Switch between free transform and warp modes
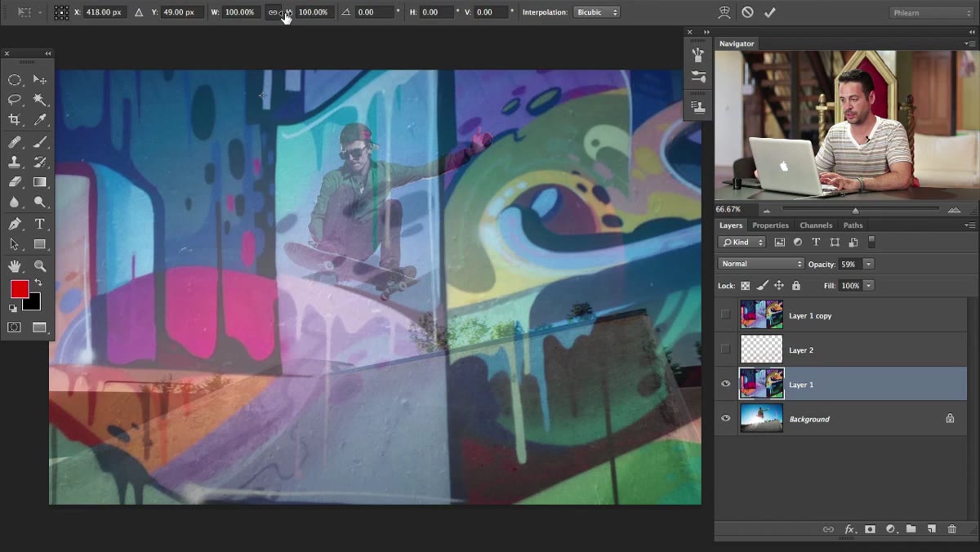This screenshot has height=552, width=980. coord(724,12)
